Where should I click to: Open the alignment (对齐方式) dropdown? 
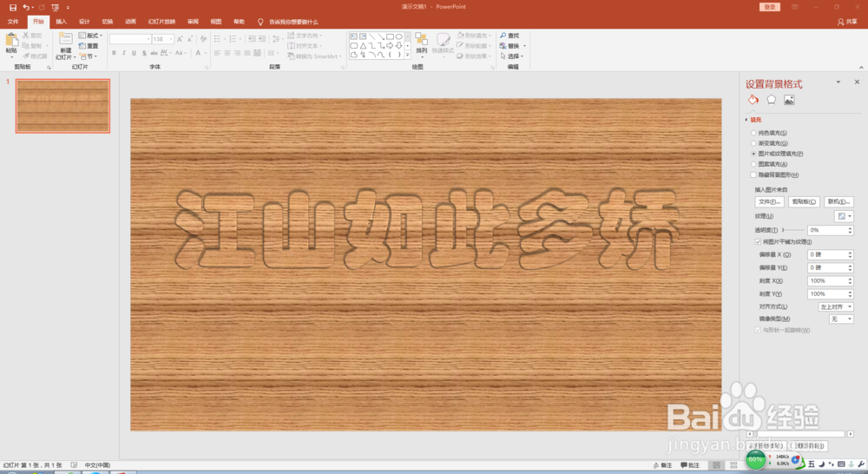836,306
